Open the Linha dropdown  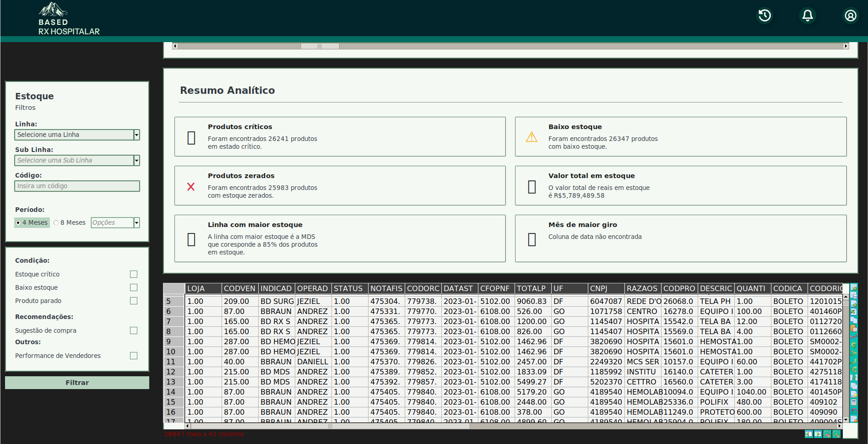point(136,135)
